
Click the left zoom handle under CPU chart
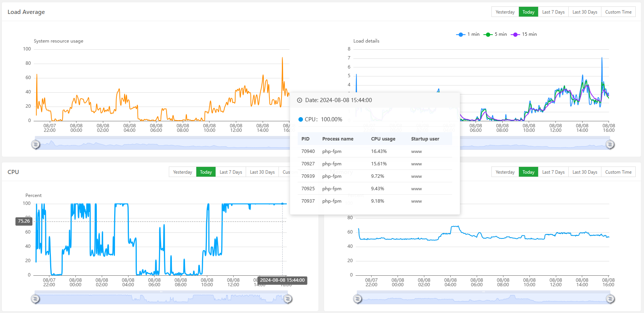[35, 299]
